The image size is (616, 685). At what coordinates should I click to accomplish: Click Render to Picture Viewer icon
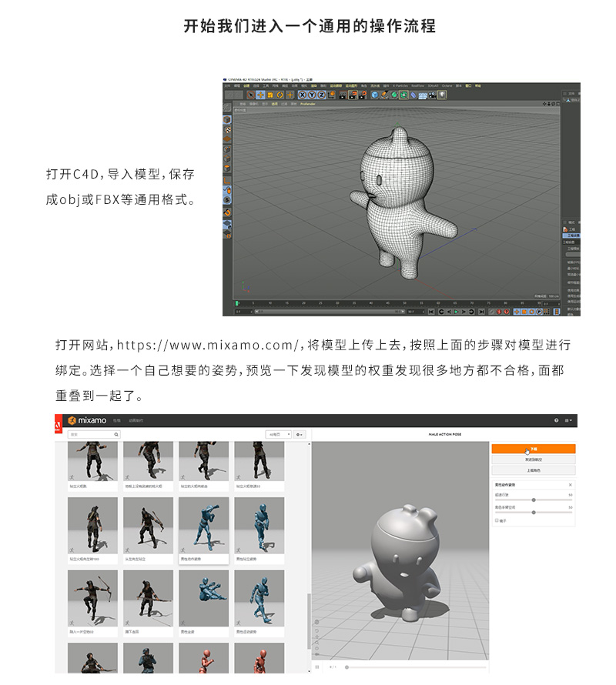[x=353, y=95]
